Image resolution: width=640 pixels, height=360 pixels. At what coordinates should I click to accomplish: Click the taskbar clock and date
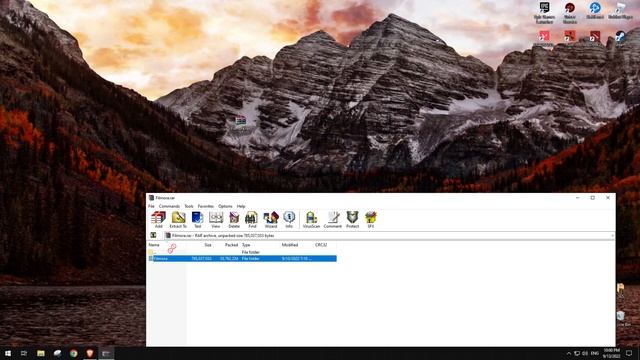click(x=611, y=353)
